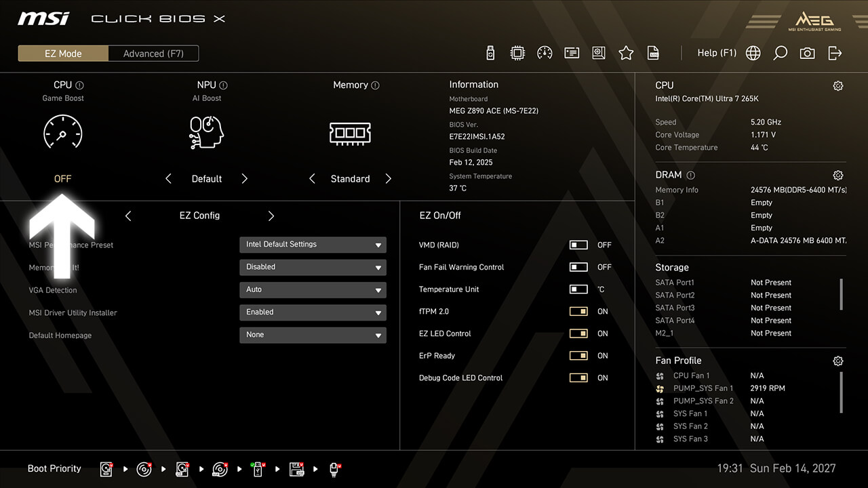Image resolution: width=868 pixels, height=488 pixels.
Task: Click next arrow beside Memory Standard
Action: tap(389, 179)
